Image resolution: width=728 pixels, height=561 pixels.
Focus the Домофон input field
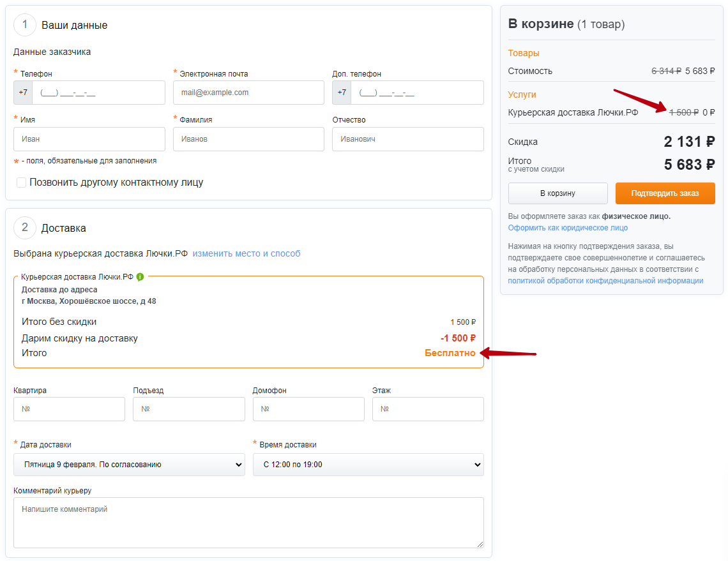(308, 409)
